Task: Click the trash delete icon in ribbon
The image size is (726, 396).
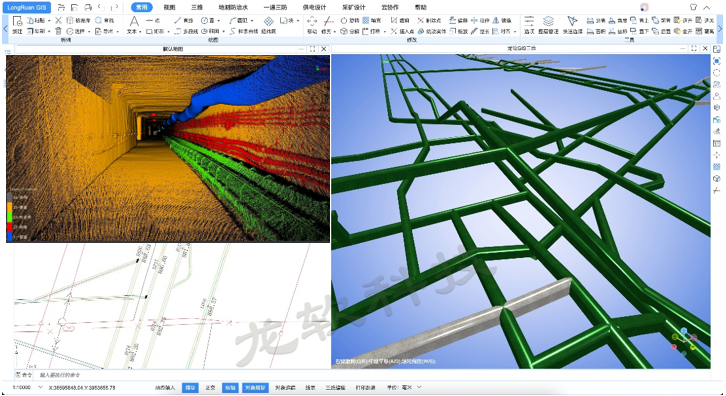Action: point(58,31)
